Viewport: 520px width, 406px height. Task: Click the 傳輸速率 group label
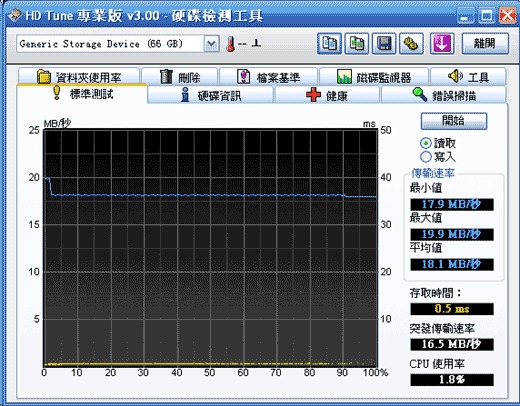pos(433,173)
